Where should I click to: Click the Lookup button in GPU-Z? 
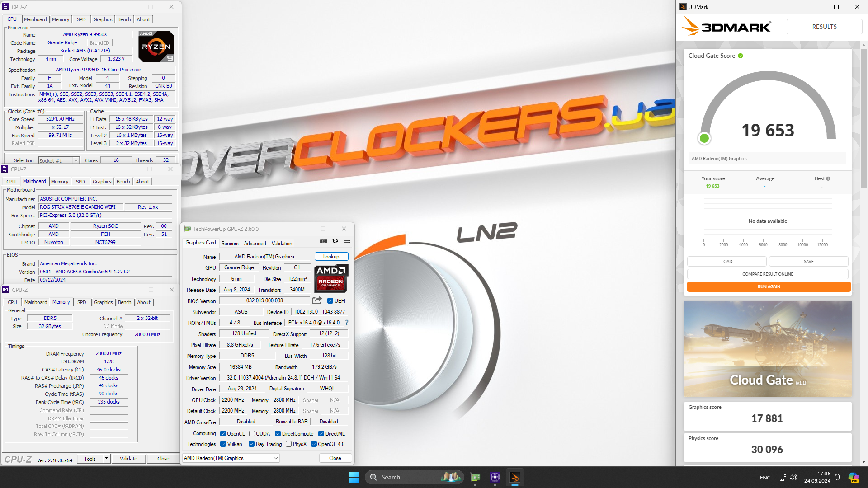point(331,257)
